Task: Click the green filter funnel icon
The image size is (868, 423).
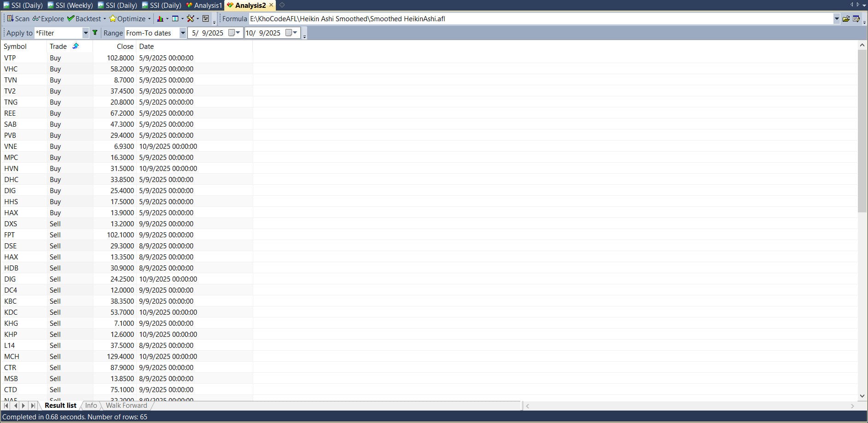Action: tap(95, 33)
